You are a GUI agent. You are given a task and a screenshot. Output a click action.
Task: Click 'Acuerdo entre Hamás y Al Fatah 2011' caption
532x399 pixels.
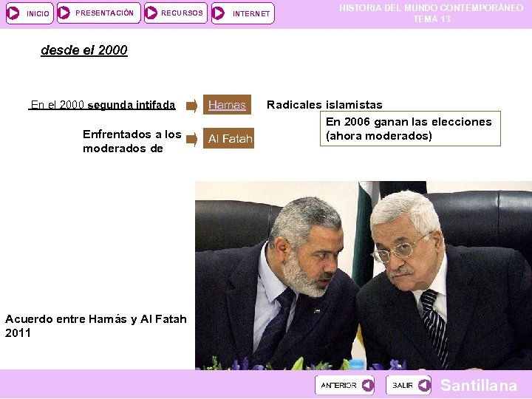pyautogui.click(x=96, y=326)
